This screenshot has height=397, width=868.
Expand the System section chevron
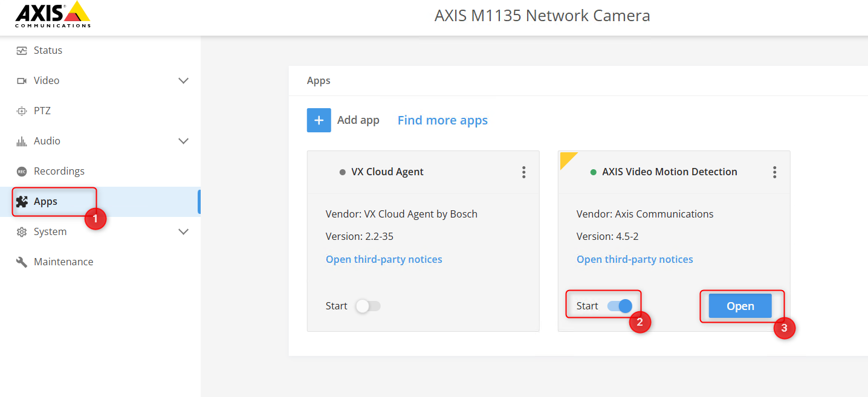click(x=184, y=232)
